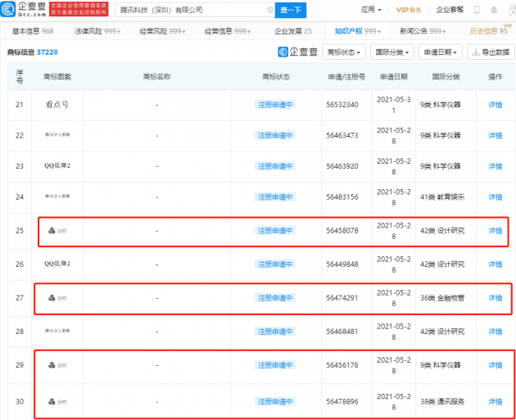Click the red 全国企业信用查询系统 banner
This screenshot has width=516, height=420.
tap(79, 9)
